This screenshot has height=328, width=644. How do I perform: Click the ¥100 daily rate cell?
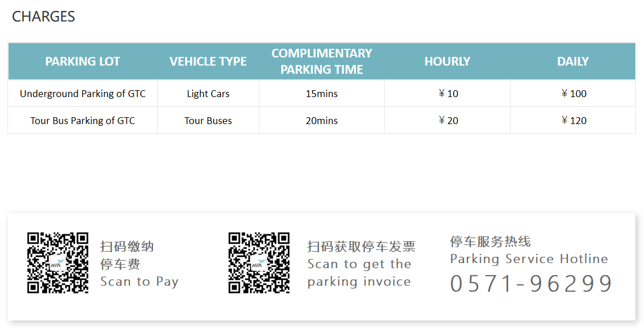573,94
